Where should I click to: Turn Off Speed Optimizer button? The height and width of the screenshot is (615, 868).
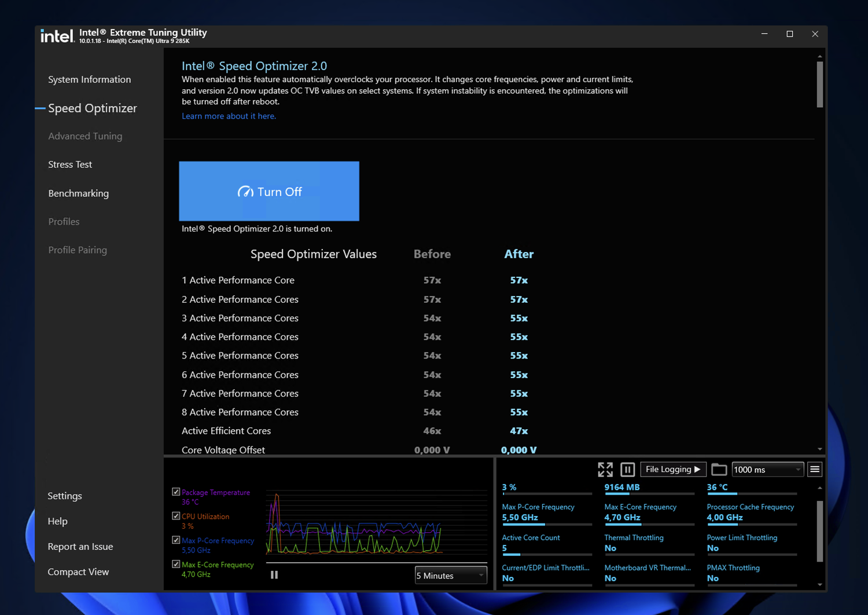pyautogui.click(x=269, y=191)
